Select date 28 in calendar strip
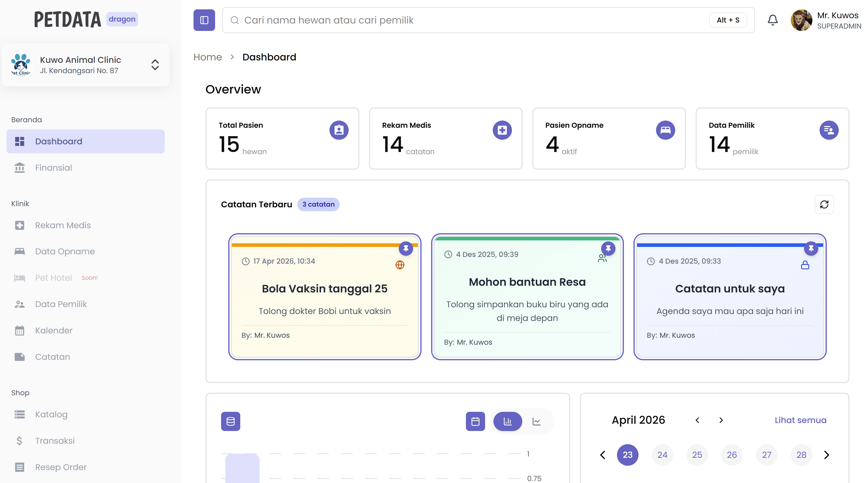The image size is (868, 483). pyautogui.click(x=801, y=455)
